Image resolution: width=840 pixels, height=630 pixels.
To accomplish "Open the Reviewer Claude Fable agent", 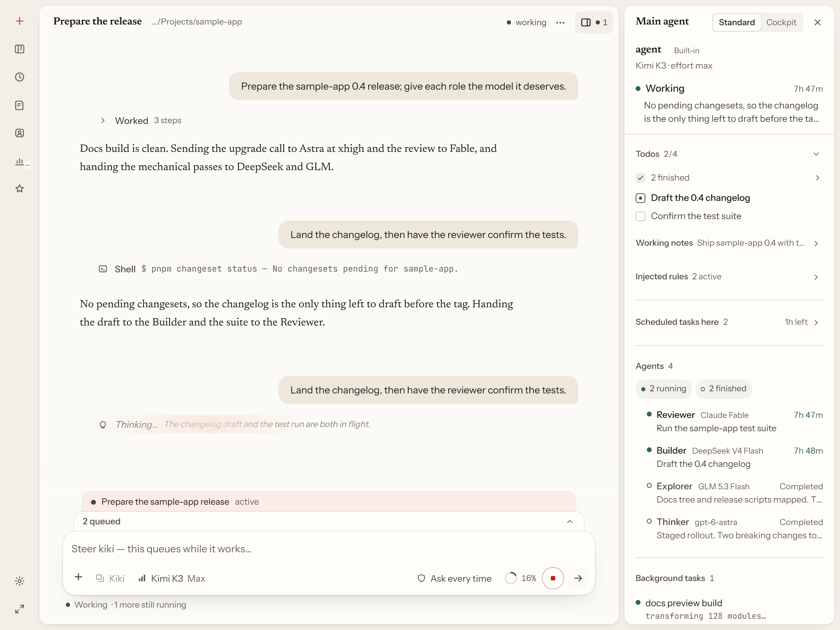I will coord(735,421).
